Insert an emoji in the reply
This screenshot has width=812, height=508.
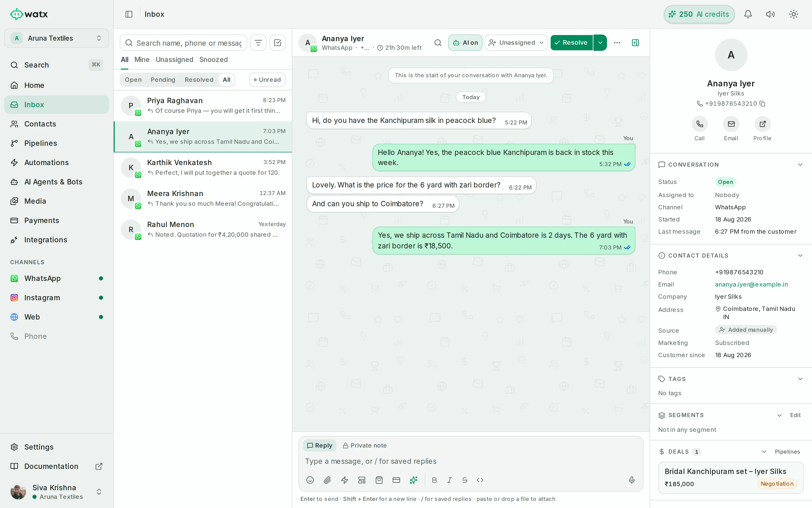click(310, 480)
